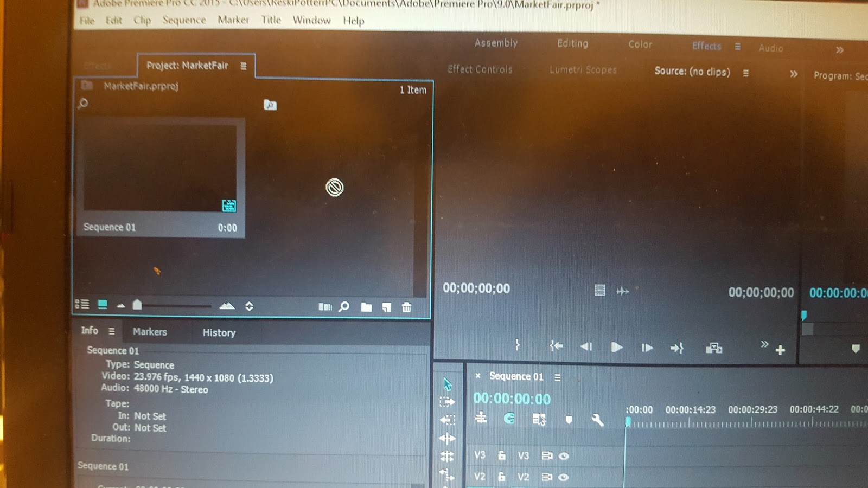Click the Insert button in Source monitor
This screenshot has height=488, width=868.
point(714,348)
